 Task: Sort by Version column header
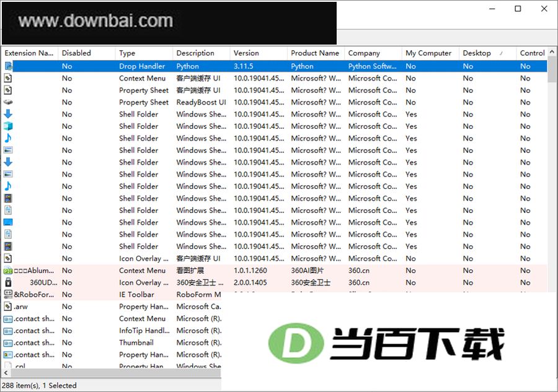[x=259, y=53]
